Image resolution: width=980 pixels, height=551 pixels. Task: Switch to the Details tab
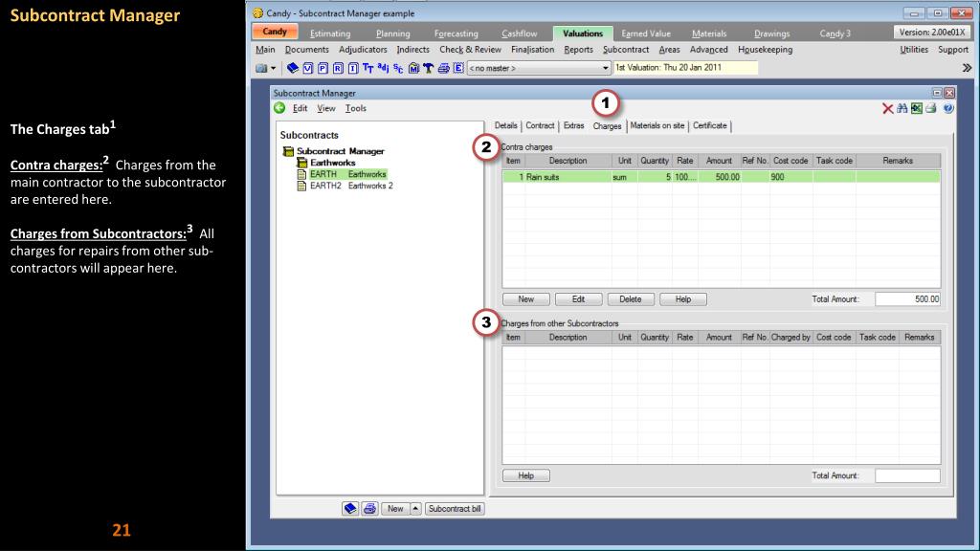(x=505, y=125)
